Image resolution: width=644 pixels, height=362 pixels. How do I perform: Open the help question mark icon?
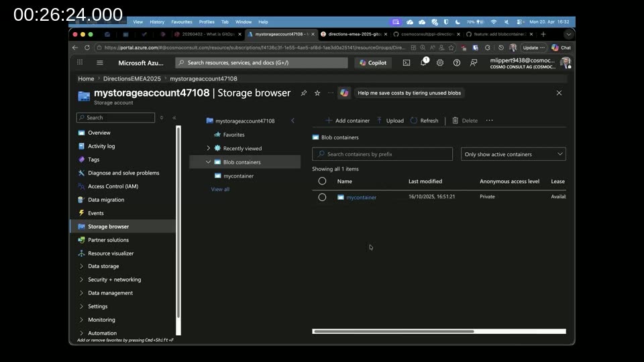pyautogui.click(x=457, y=63)
